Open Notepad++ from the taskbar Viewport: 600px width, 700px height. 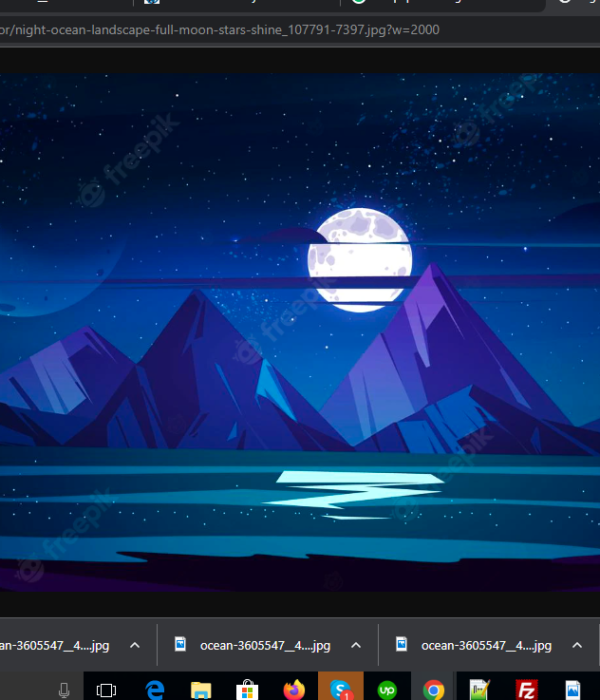tap(480, 690)
